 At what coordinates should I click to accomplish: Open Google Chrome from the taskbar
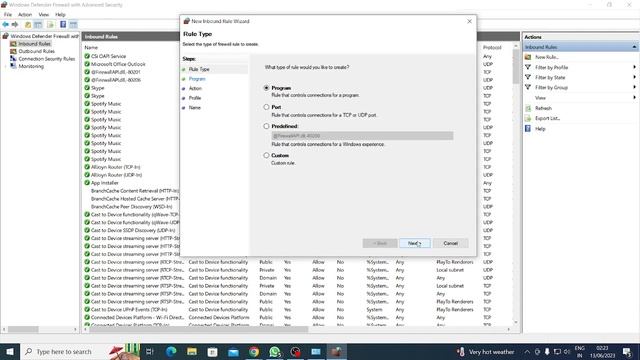pyautogui.click(x=254, y=351)
